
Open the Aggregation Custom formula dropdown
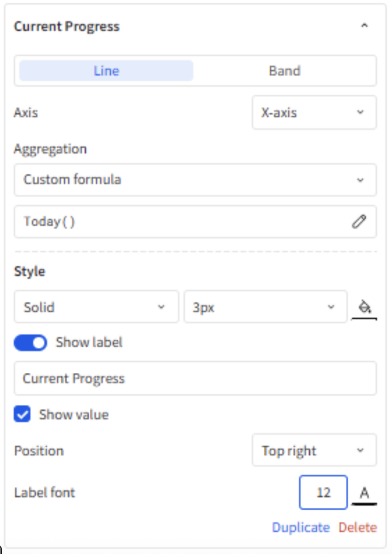195,180
